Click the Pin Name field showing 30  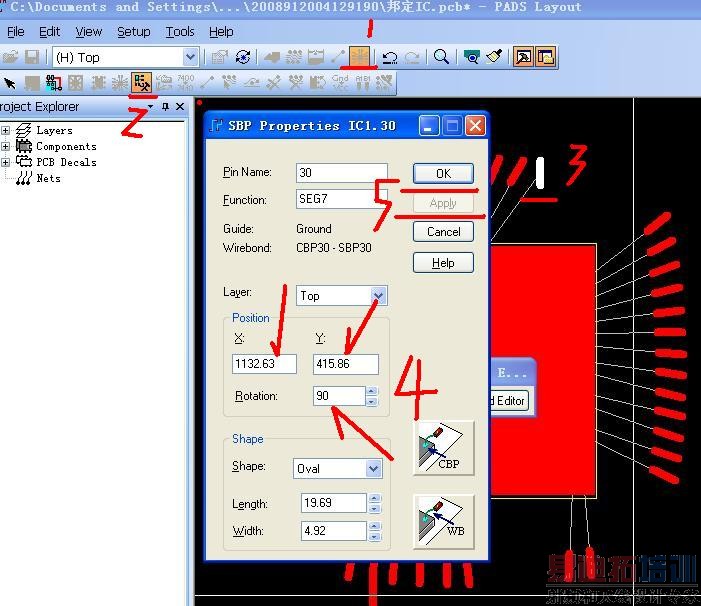coord(342,173)
